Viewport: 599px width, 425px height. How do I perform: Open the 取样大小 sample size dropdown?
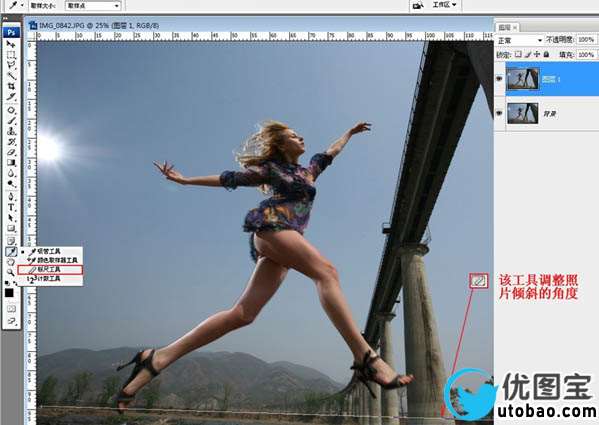coord(93,6)
